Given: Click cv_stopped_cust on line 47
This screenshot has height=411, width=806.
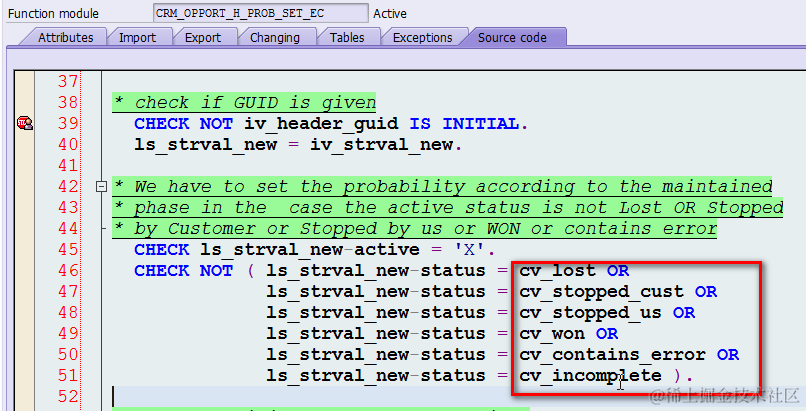Looking at the screenshot, I should tap(601, 292).
